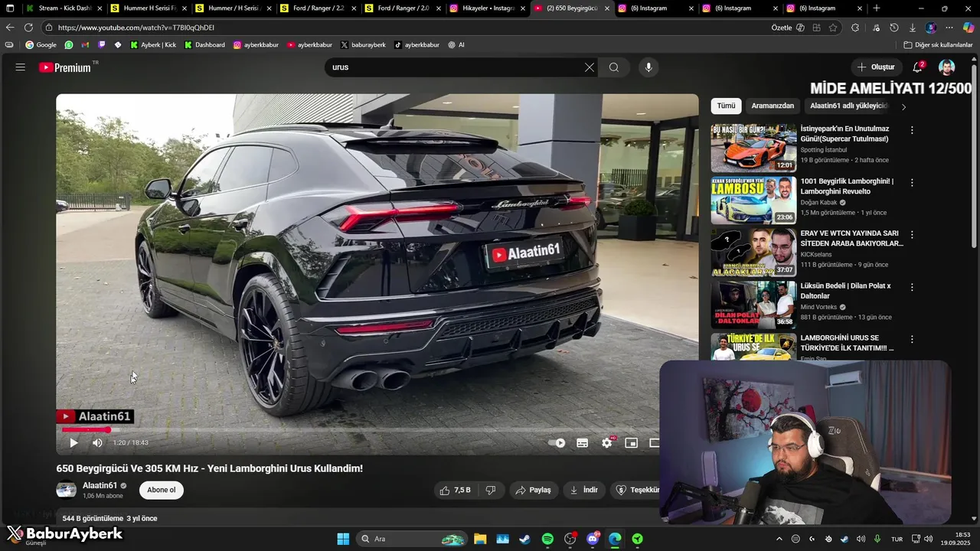Close the 650 Beygirgücü YouTube tab

[607, 8]
